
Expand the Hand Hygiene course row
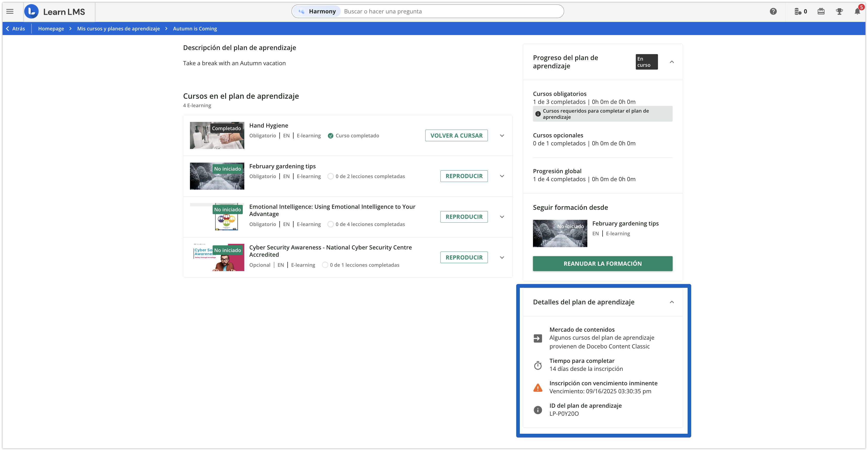coord(502,136)
